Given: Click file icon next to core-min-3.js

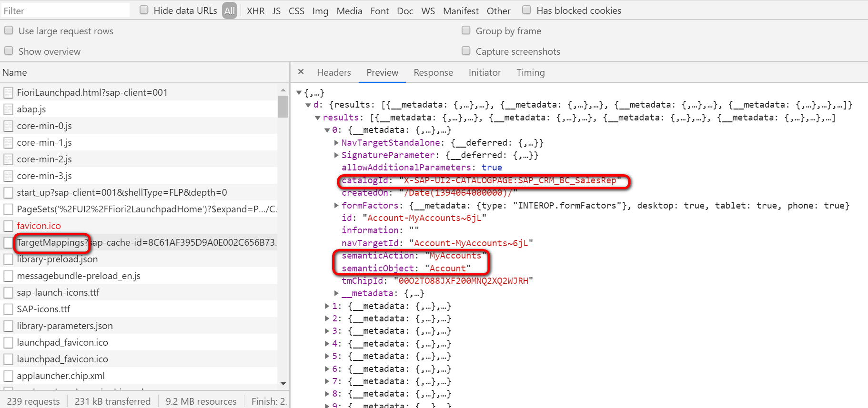Looking at the screenshot, I should (8, 176).
